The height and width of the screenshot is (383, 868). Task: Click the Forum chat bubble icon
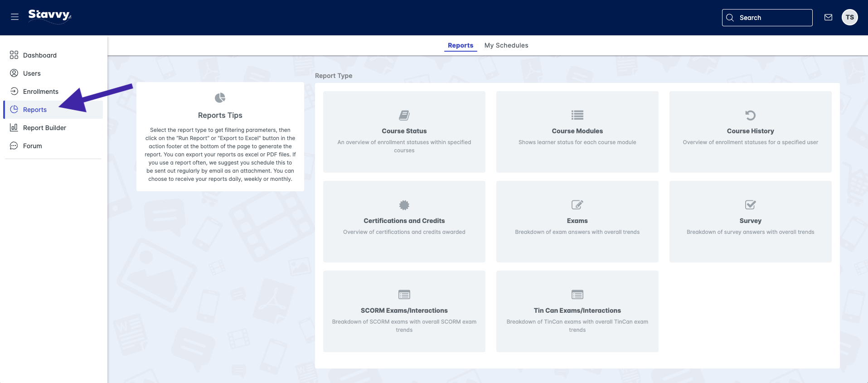coord(14,145)
